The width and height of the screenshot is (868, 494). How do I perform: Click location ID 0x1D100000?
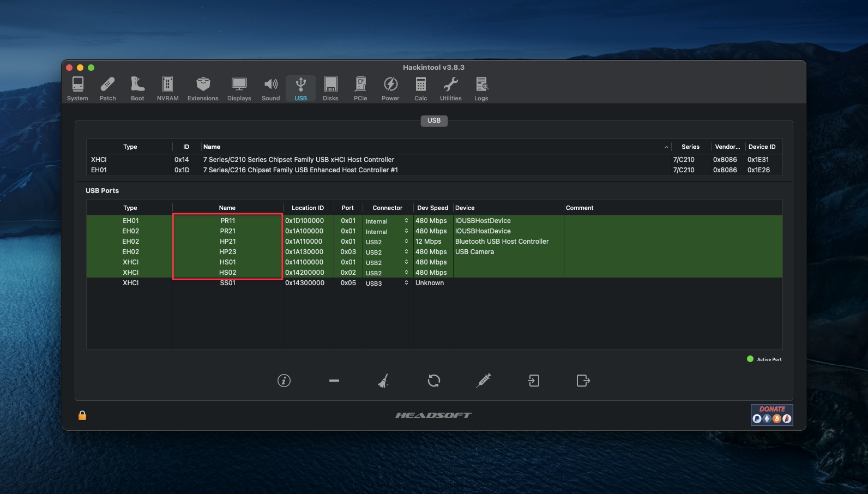click(304, 221)
